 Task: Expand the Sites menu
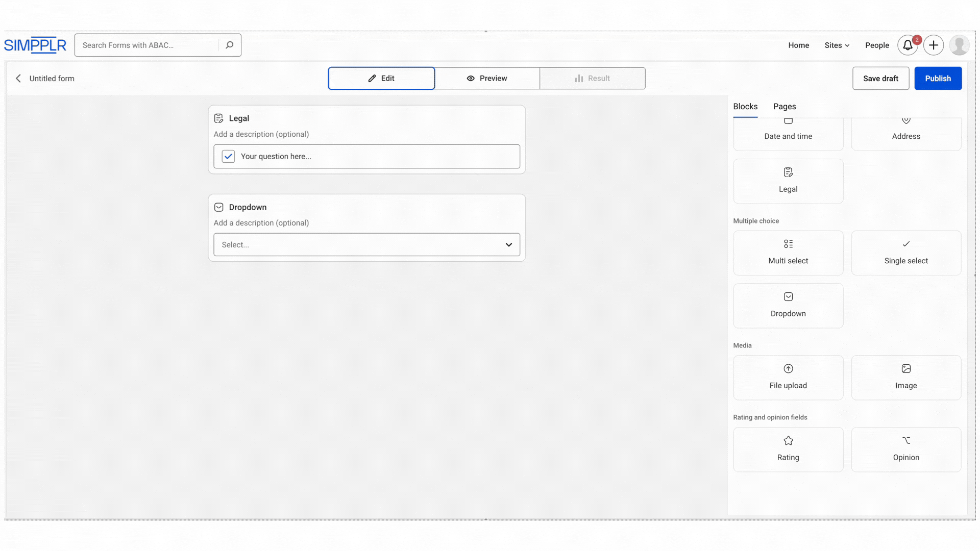click(837, 45)
